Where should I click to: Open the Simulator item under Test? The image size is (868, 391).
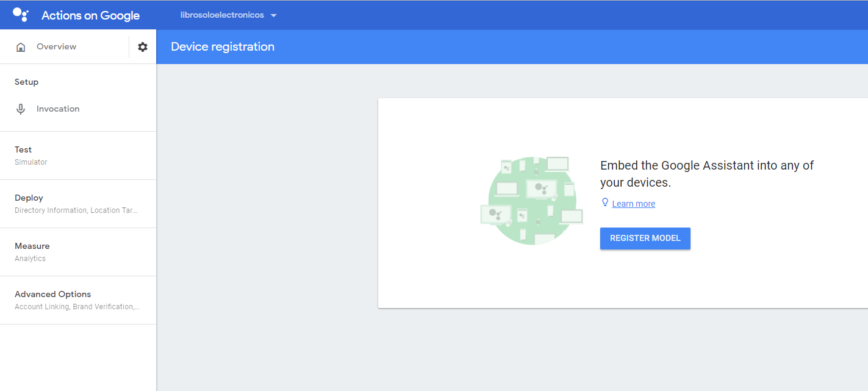coord(30,162)
